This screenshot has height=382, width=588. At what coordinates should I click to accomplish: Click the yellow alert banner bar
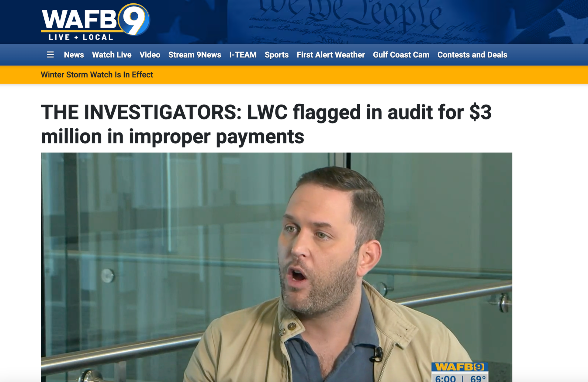click(x=294, y=75)
